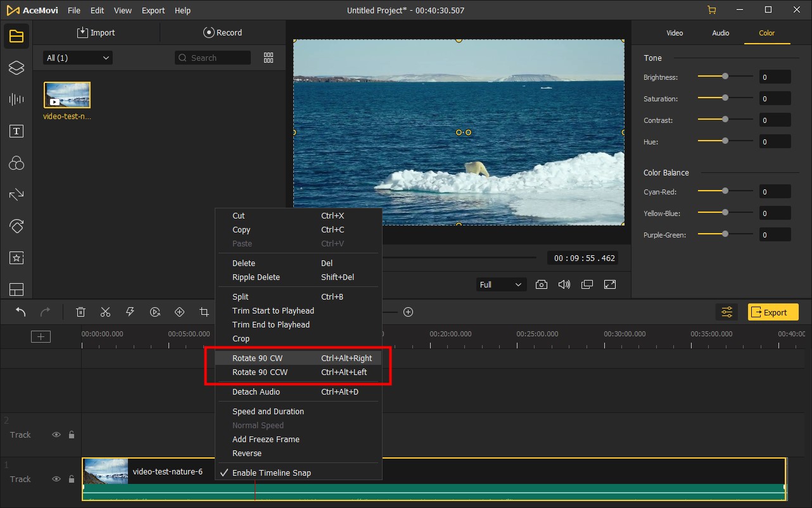Switch to the Audio properties tab

click(x=721, y=33)
